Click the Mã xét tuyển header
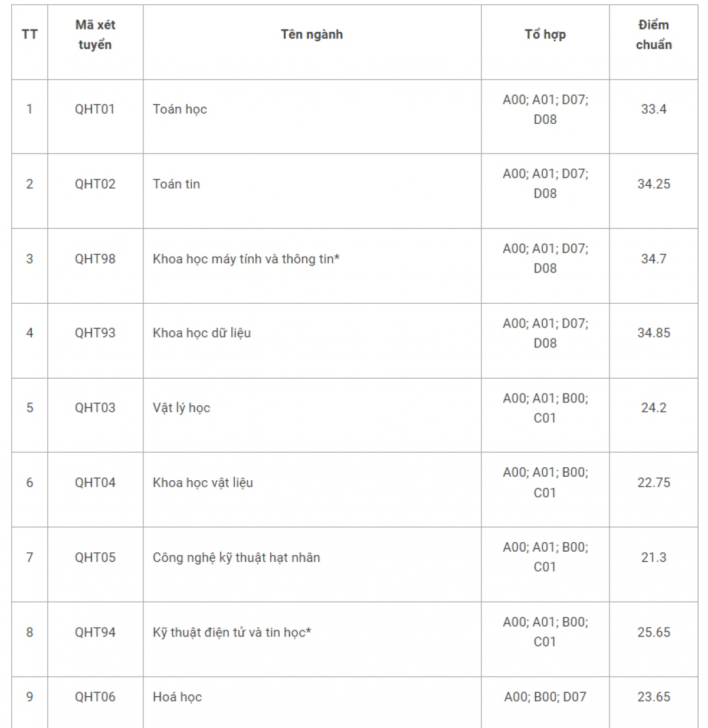708x728 pixels. pyautogui.click(x=95, y=35)
